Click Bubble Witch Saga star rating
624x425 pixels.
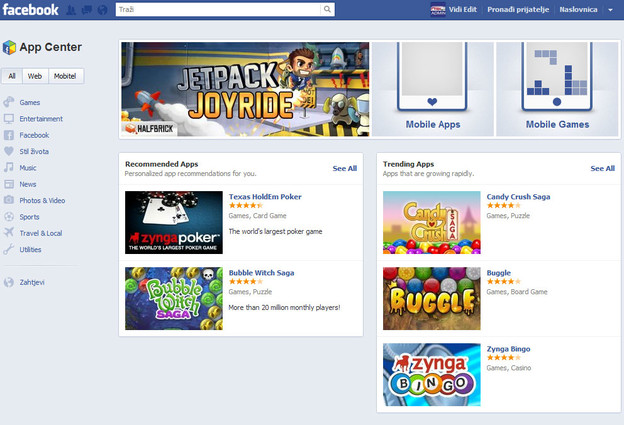(x=246, y=281)
